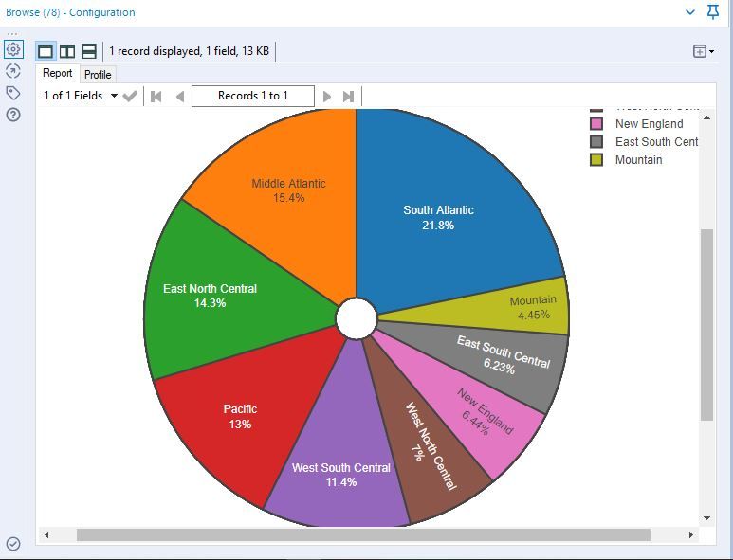Apply field selection with checkmark icon
This screenshot has height=560, width=733.
pyautogui.click(x=130, y=97)
